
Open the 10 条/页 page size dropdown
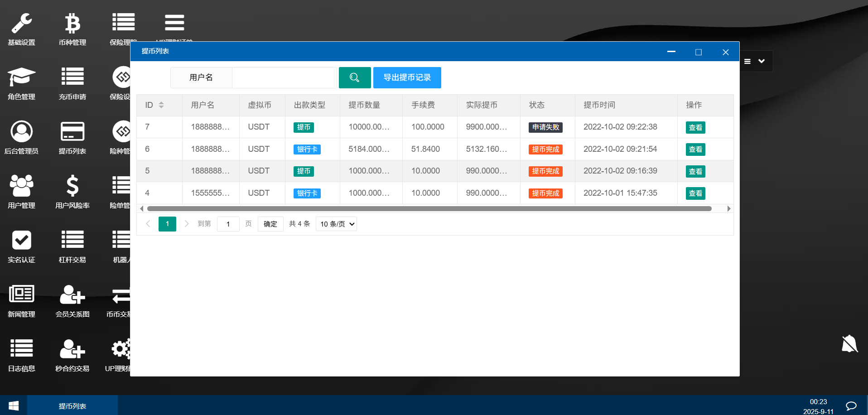click(336, 224)
